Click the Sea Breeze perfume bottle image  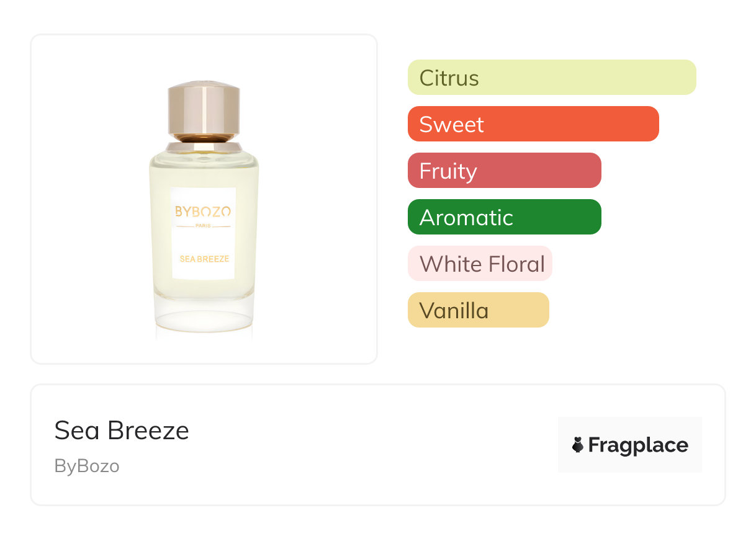pyautogui.click(x=204, y=211)
